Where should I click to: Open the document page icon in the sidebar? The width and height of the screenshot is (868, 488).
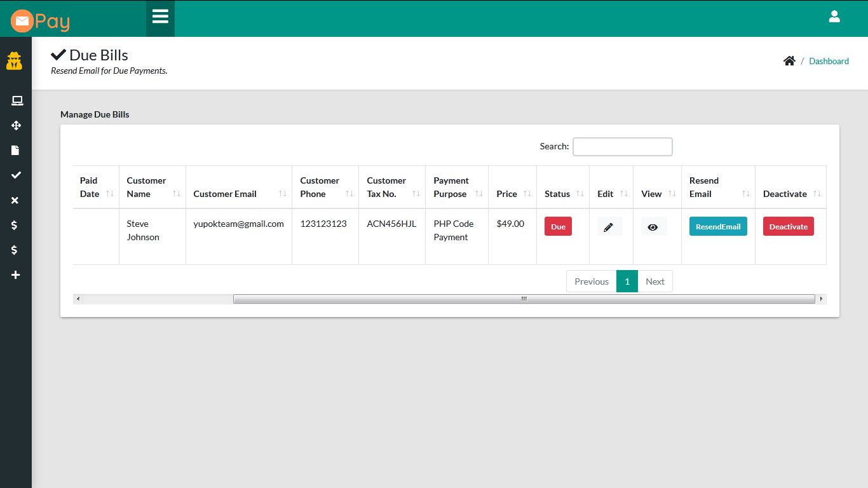(17, 150)
